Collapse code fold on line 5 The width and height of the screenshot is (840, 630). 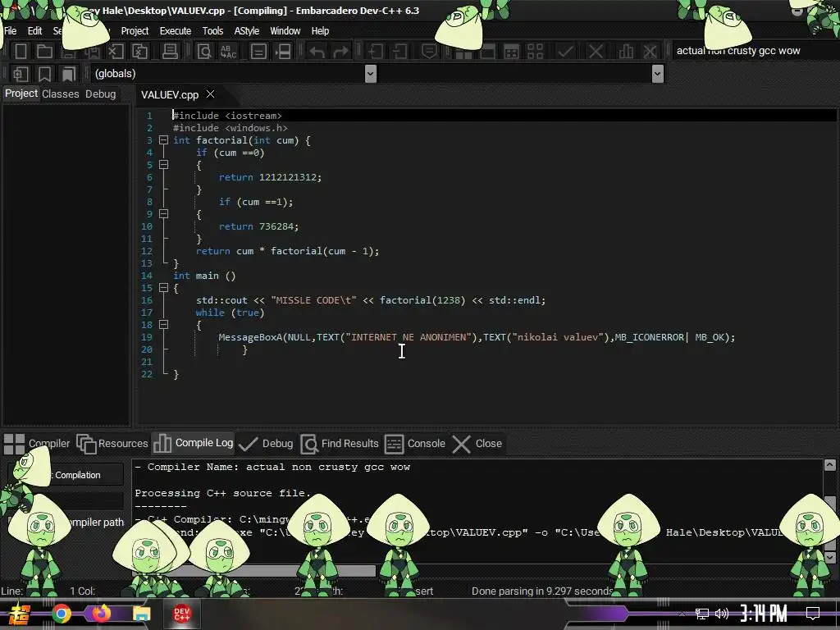[163, 165]
